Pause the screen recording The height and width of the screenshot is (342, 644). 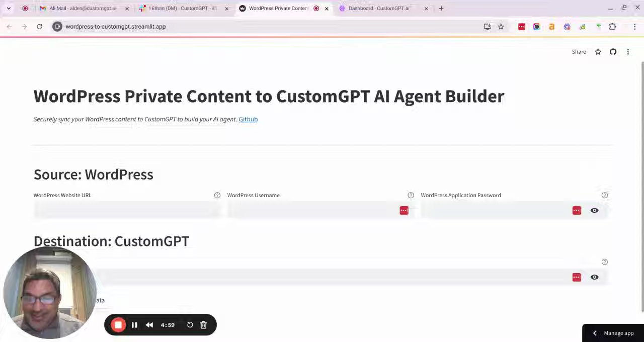[134, 325]
